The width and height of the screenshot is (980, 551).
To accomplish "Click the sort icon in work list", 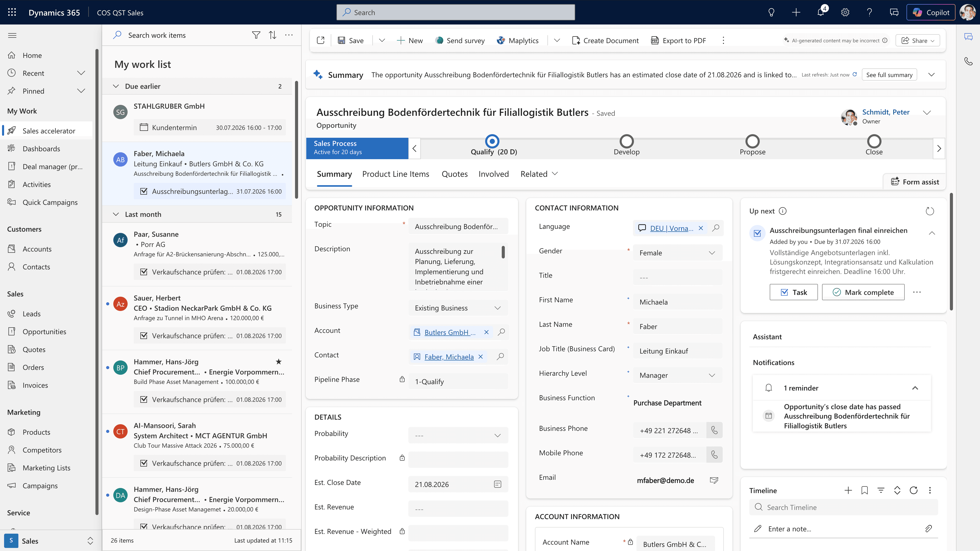I will tap(272, 35).
